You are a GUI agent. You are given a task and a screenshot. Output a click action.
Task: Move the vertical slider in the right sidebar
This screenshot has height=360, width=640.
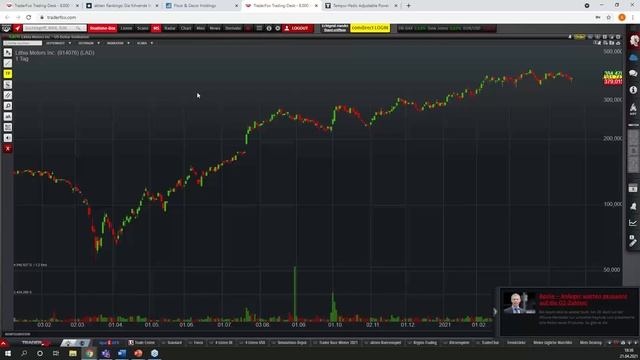tap(633, 151)
